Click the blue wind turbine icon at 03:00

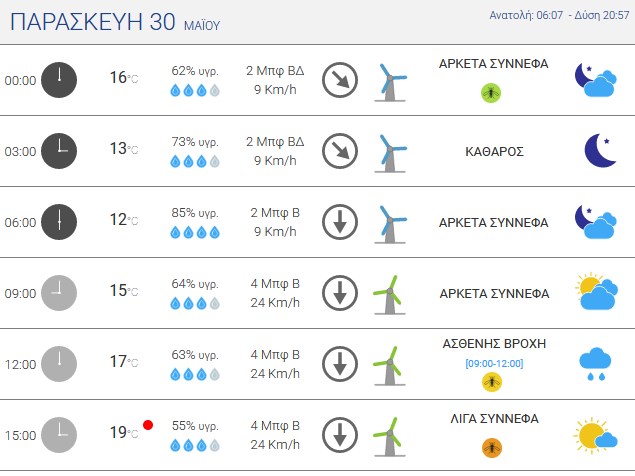[x=390, y=154]
